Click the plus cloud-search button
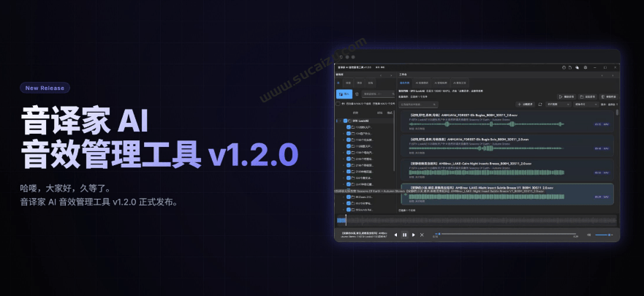644x296 pixels. point(526,105)
